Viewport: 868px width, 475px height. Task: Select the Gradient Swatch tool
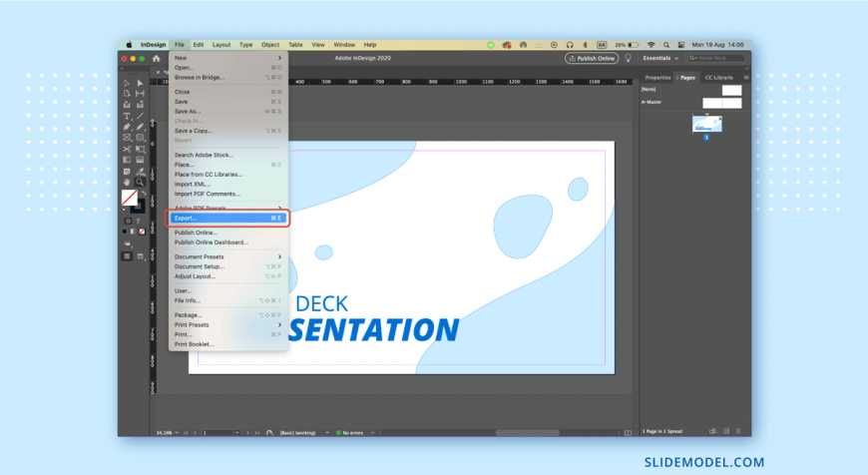127,160
